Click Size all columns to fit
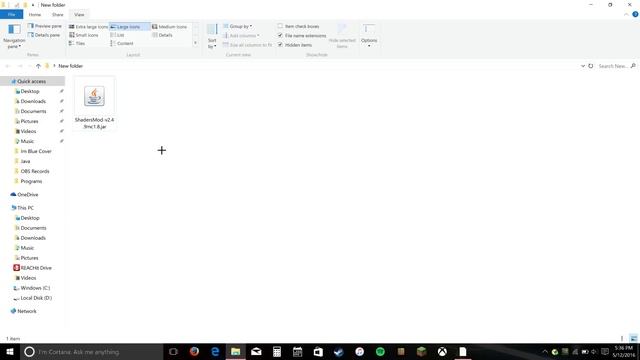This screenshot has width=640, height=360. (x=248, y=45)
